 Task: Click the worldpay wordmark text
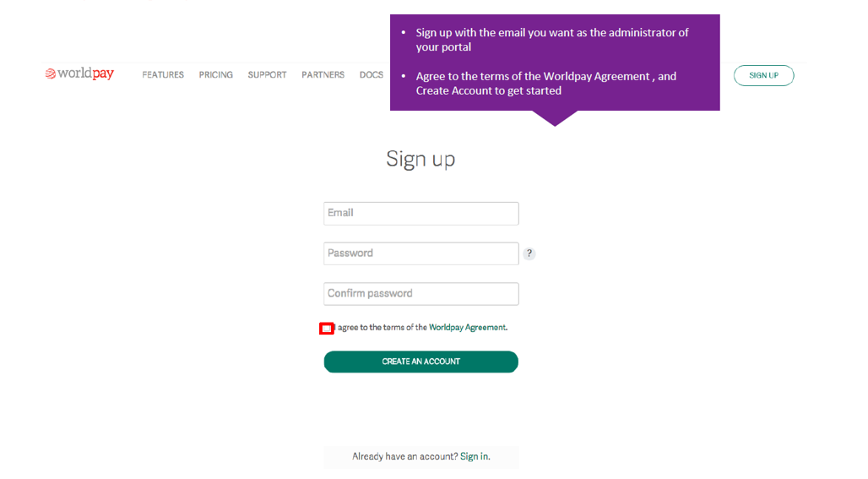click(86, 73)
